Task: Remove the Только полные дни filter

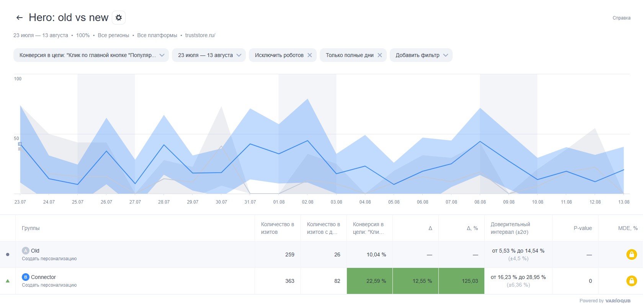Action: (380, 55)
